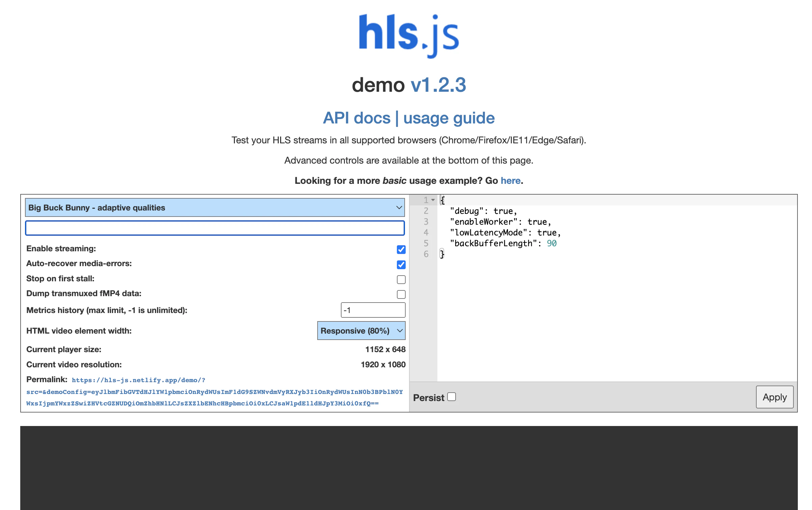Image resolution: width=812 pixels, height=510 pixels.
Task: Click line number 6 in editor gutter
Action: 426,254
